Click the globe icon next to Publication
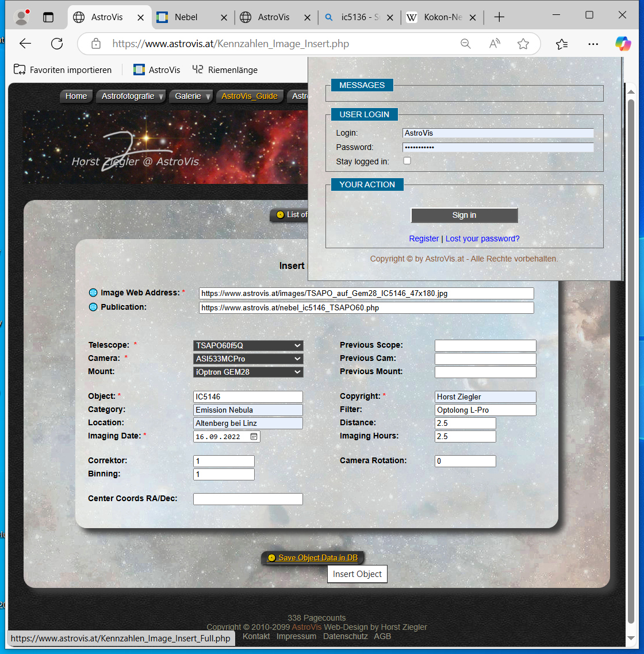The height and width of the screenshot is (654, 644). pos(93,307)
